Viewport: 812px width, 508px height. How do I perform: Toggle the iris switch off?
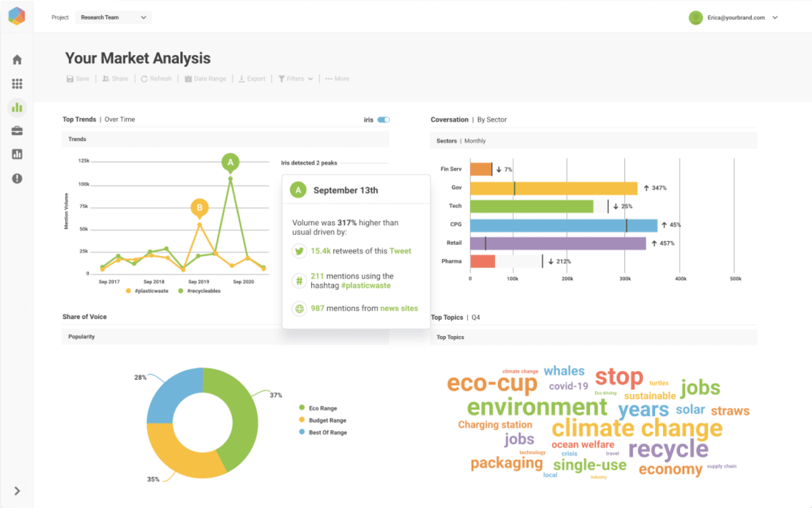tap(384, 119)
